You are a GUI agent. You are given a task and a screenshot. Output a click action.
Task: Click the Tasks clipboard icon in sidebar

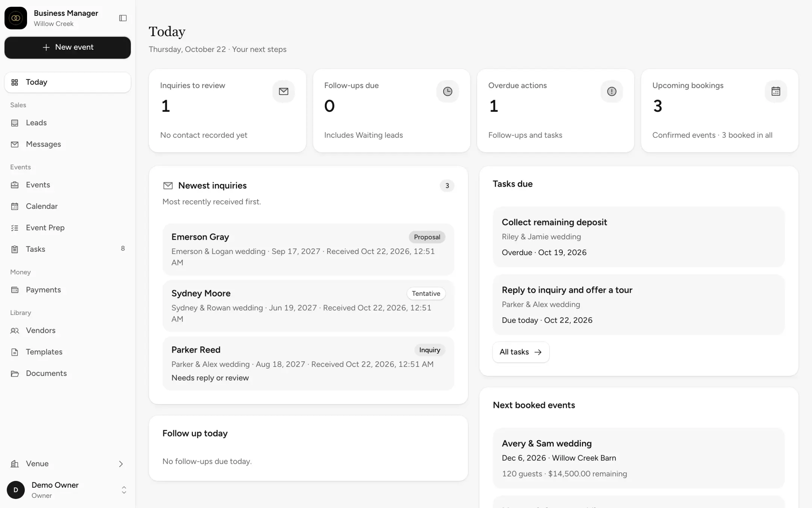(x=15, y=249)
